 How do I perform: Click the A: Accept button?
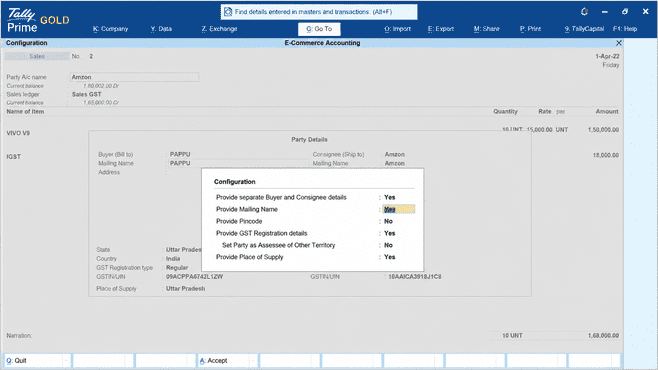[227, 360]
